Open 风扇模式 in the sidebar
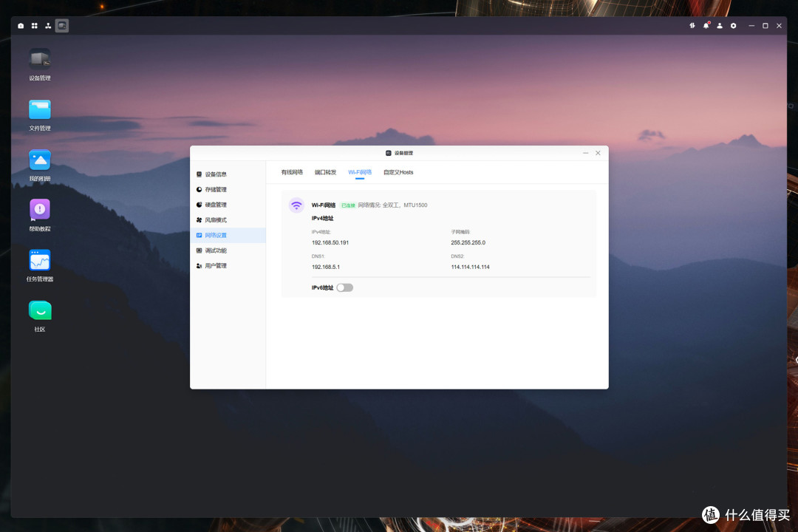This screenshot has width=798, height=532. [x=228, y=220]
